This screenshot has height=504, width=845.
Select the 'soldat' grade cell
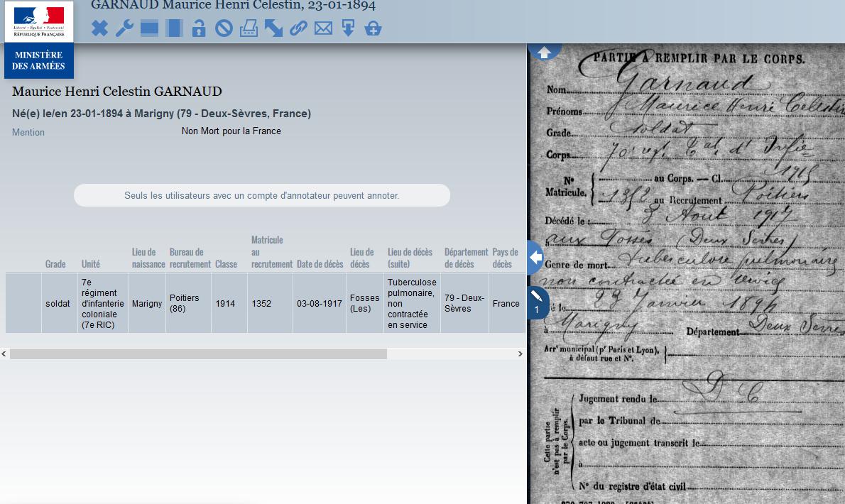(x=58, y=303)
